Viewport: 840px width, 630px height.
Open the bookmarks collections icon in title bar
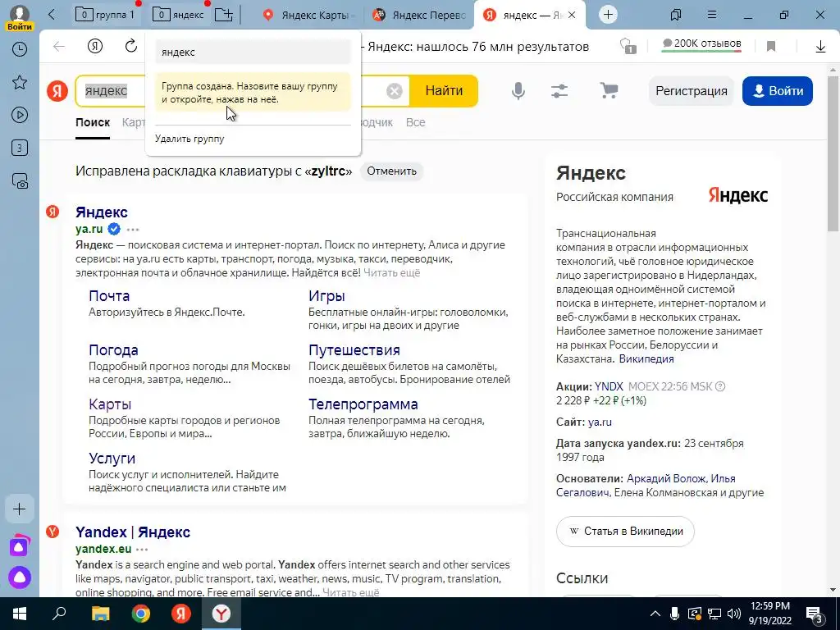[x=676, y=15]
